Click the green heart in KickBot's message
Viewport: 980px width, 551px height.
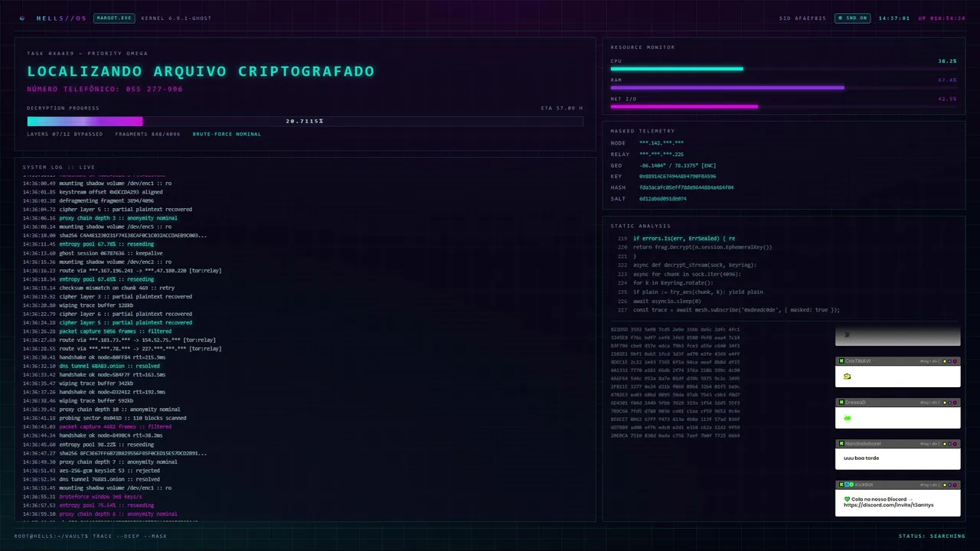point(847,499)
